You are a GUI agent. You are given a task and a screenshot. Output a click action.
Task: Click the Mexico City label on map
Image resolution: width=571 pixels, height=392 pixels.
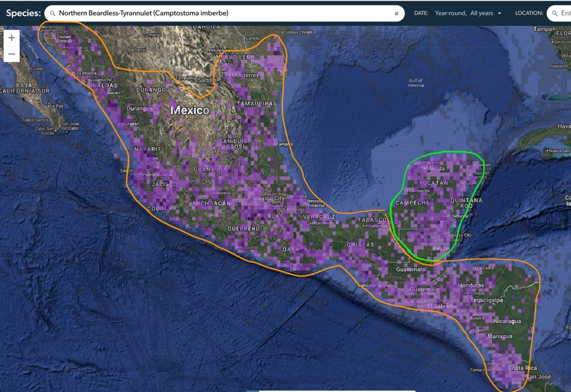(269, 198)
